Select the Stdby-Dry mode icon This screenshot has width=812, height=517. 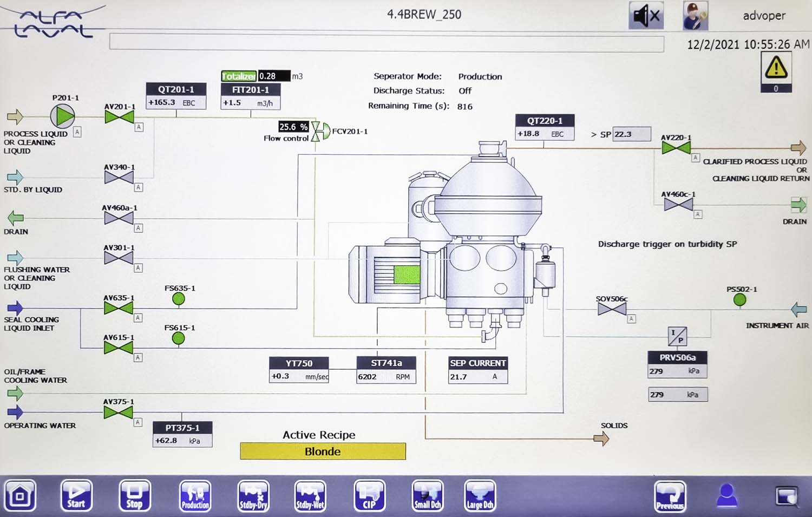pos(253,495)
